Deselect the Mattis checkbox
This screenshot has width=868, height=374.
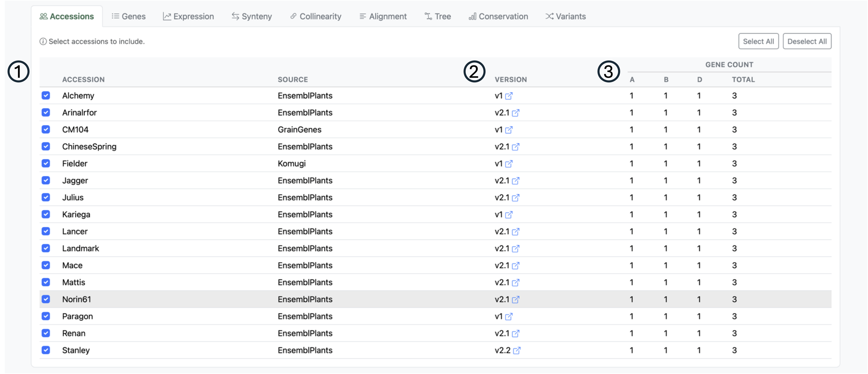point(46,282)
